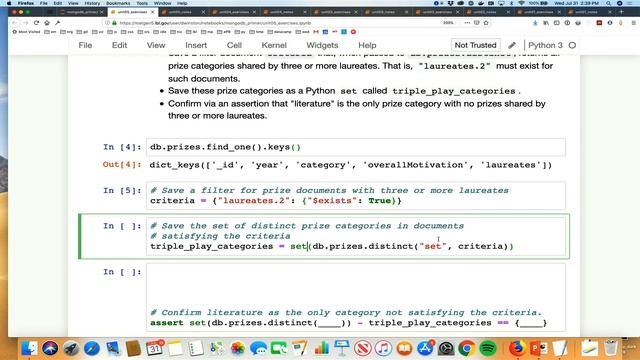This screenshot has height=360, width=640.
Task: Open the Widgets menu in Jupyter
Action: (322, 45)
